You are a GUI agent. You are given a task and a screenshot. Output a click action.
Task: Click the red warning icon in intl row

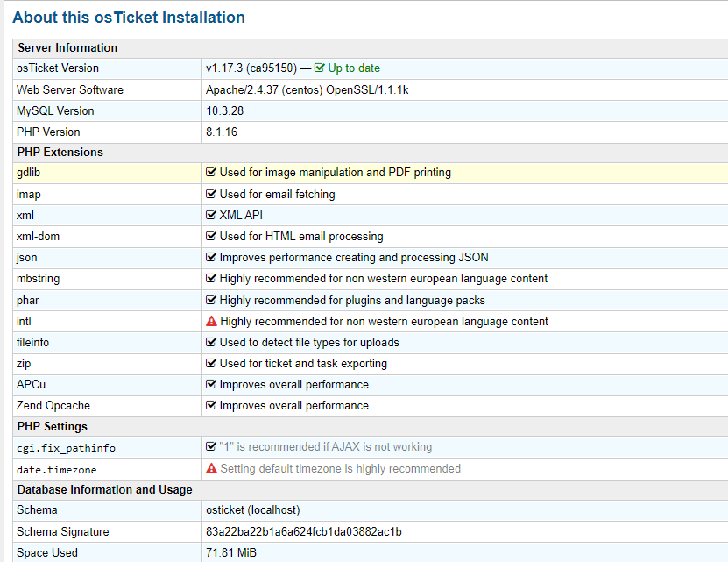(x=211, y=322)
